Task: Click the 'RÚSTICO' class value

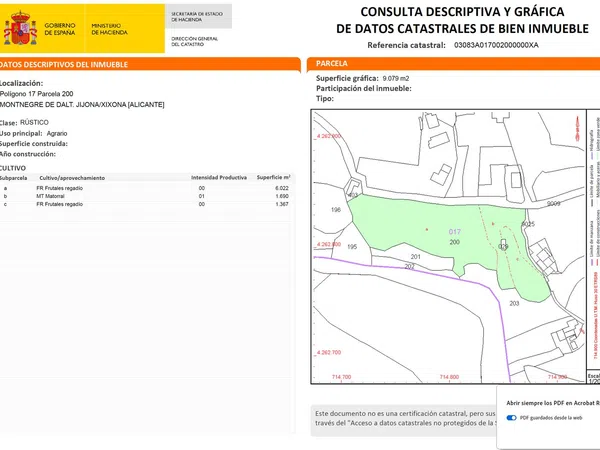Action: 34,122
